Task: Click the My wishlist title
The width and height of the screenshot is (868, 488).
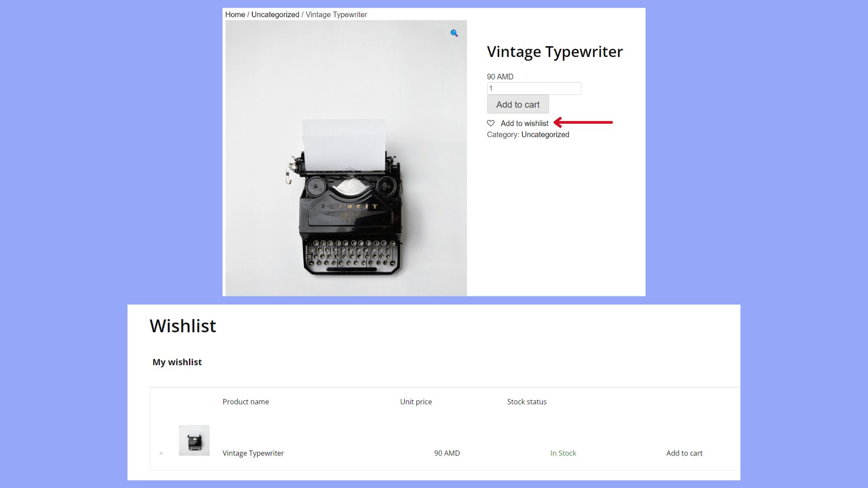Action: click(177, 362)
